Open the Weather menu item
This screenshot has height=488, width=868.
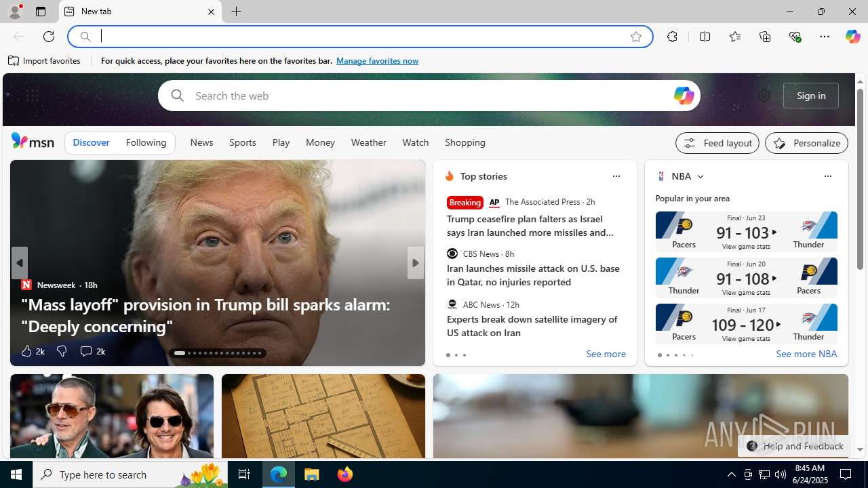click(368, 143)
